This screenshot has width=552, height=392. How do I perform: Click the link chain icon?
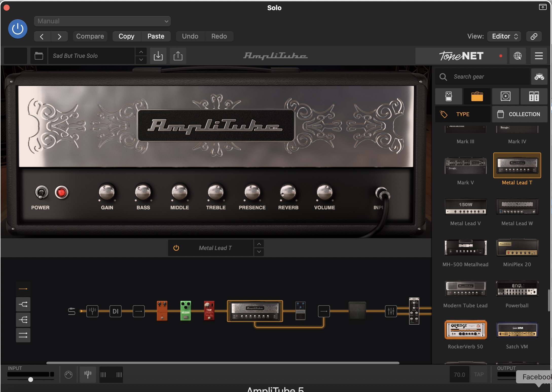tap(534, 37)
